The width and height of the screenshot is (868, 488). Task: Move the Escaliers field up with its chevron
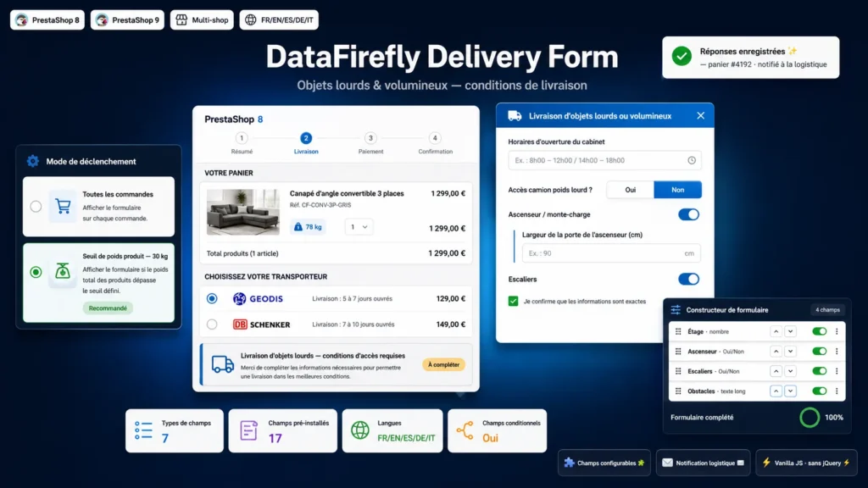[776, 371]
